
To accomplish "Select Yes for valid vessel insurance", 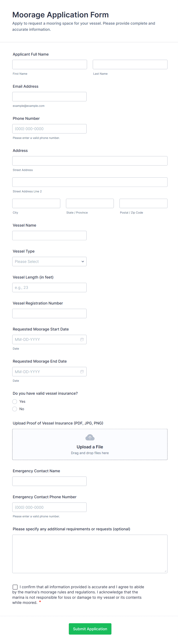I will (15, 402).
